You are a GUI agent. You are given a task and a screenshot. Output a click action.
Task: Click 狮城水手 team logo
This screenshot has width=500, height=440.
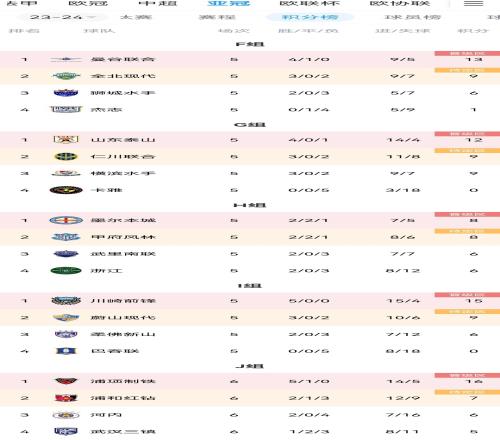(66, 93)
